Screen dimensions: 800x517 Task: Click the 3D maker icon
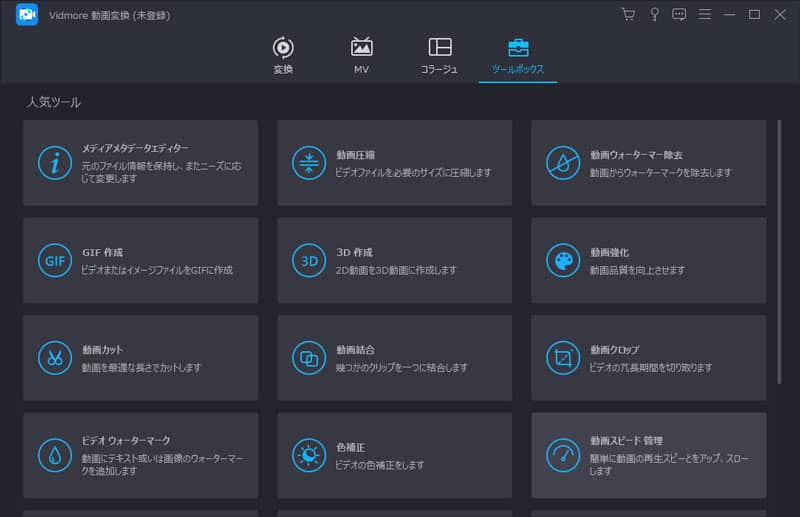[x=309, y=260]
